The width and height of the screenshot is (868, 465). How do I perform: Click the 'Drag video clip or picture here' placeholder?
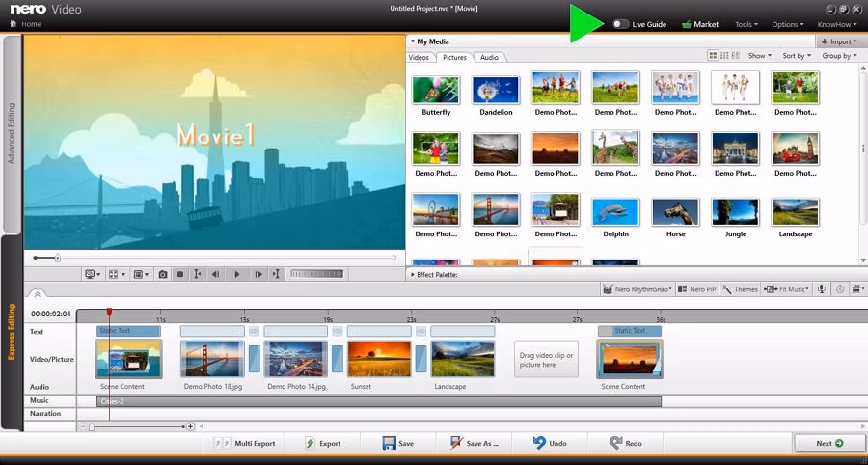click(x=547, y=359)
